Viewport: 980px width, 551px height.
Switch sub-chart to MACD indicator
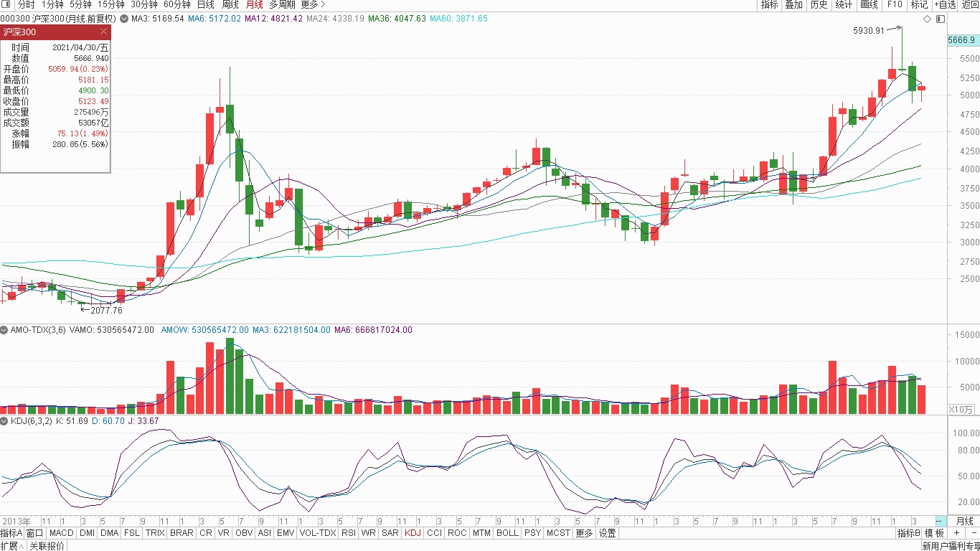62,533
